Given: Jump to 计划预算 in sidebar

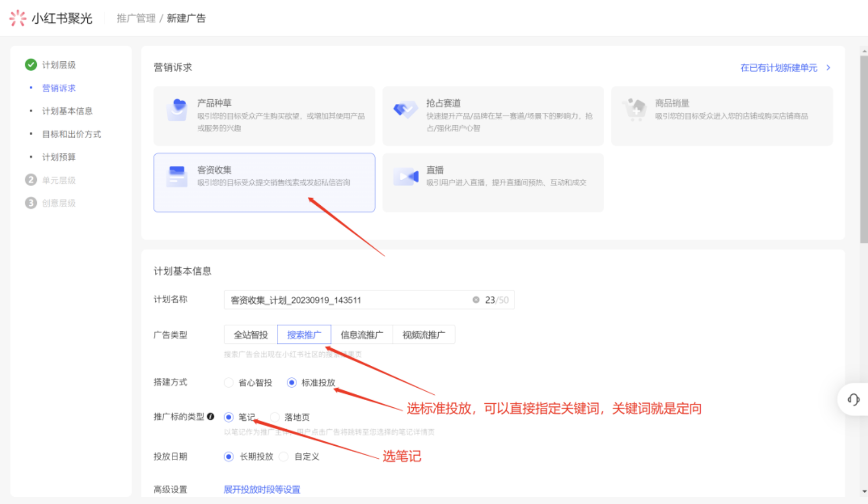Looking at the screenshot, I should pos(59,157).
